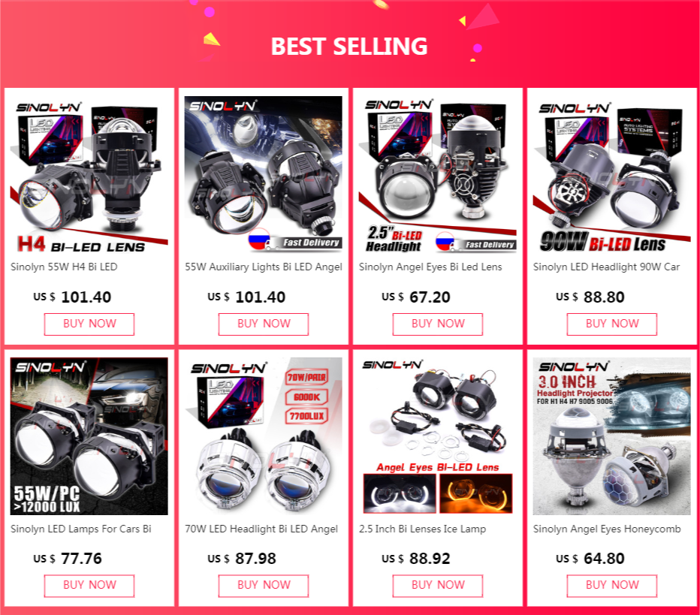
Task: Open the 55W/PC 12000 LUX product image
Action: coord(89,436)
